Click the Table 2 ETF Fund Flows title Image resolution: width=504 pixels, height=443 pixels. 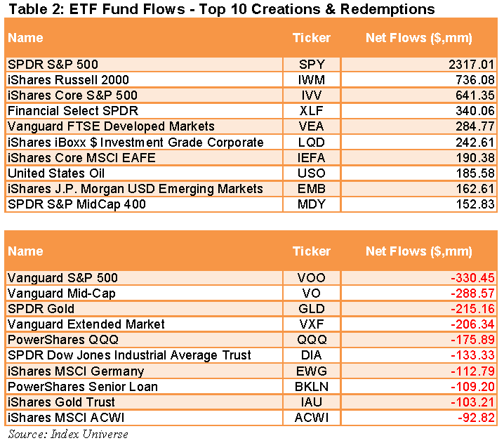220,9
